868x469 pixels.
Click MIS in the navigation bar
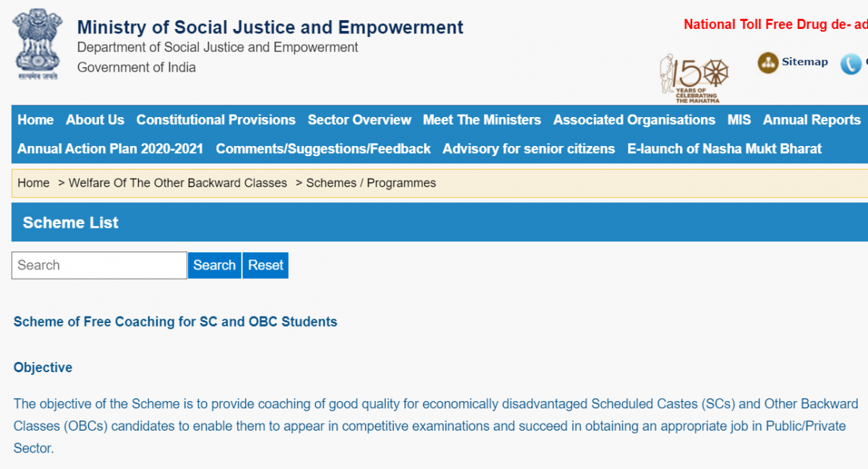click(x=739, y=120)
